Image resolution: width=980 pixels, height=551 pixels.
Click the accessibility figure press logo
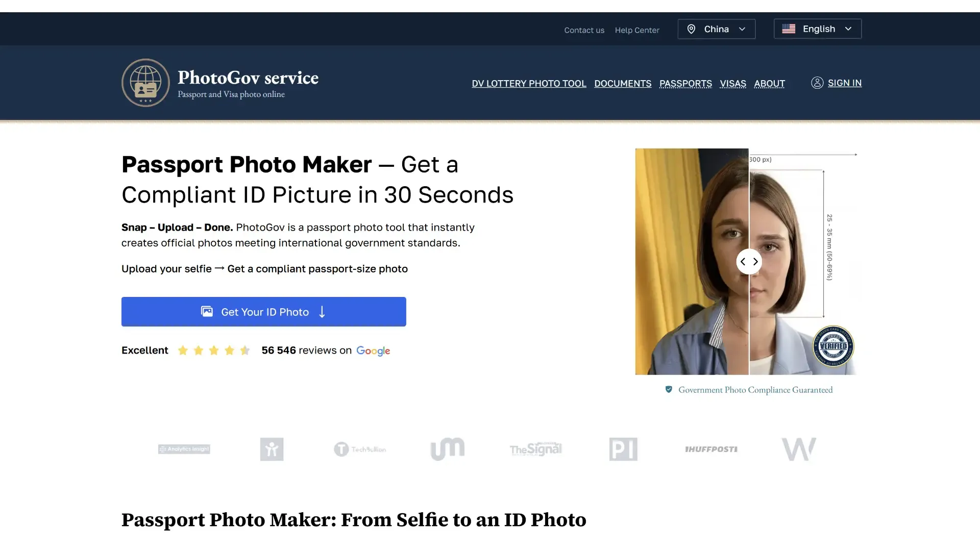[272, 449]
